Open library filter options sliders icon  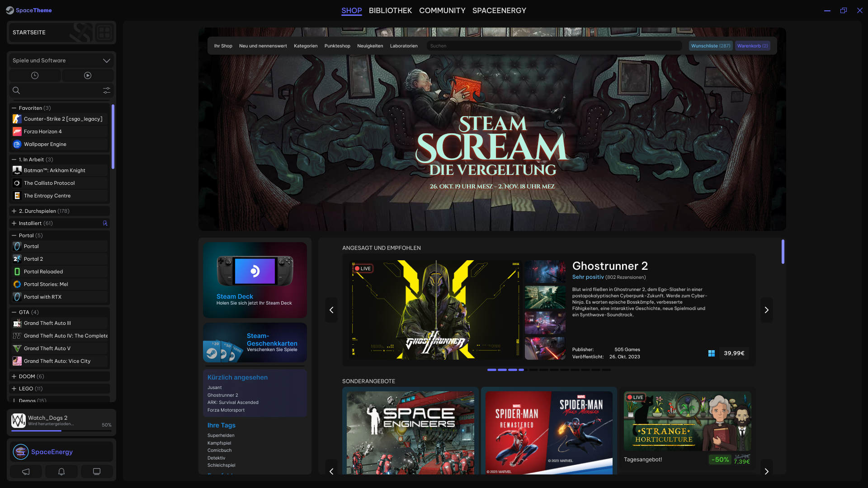tap(107, 90)
